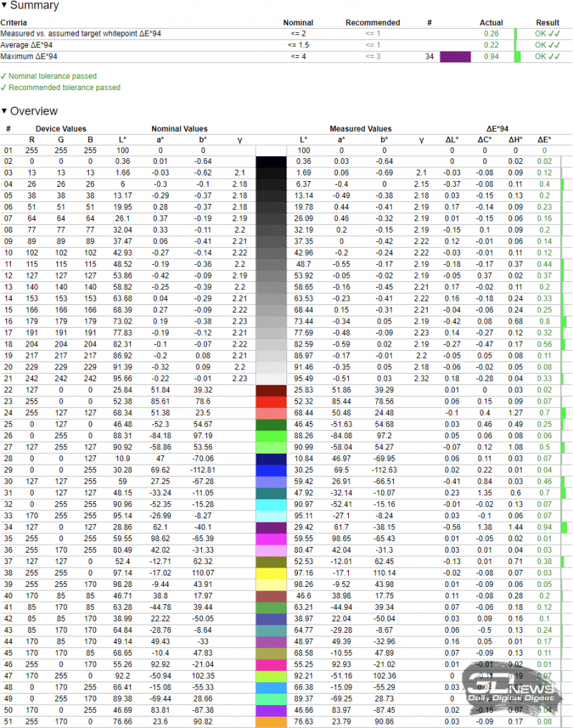Click 'Nominal tolerance passed' message
This screenshot has height=728, width=573.
pos(52,76)
